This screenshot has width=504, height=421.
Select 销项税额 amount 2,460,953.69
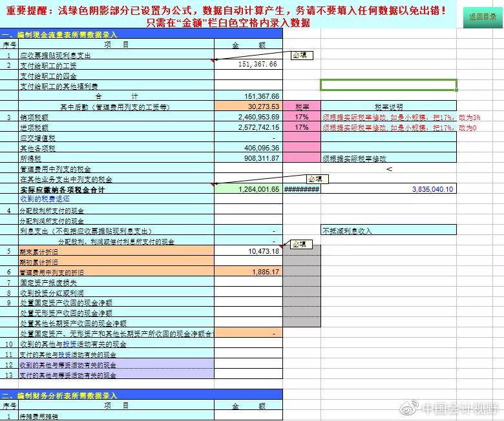tap(249, 116)
